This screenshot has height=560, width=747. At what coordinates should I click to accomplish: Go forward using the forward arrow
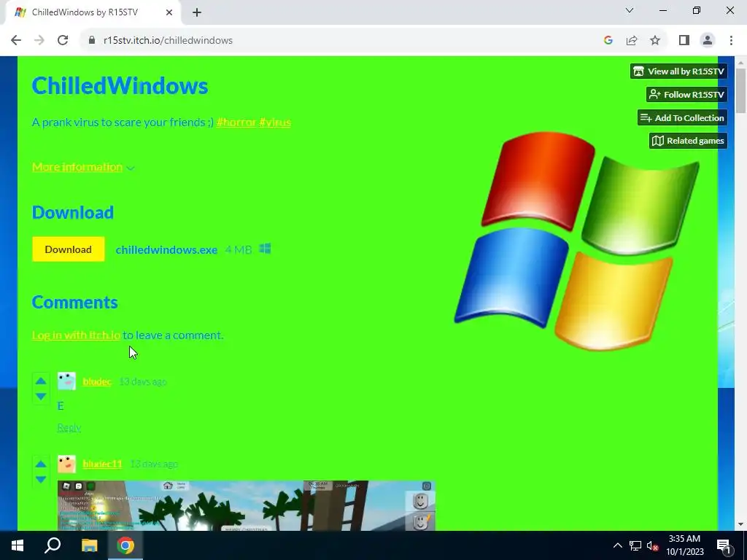click(x=39, y=41)
